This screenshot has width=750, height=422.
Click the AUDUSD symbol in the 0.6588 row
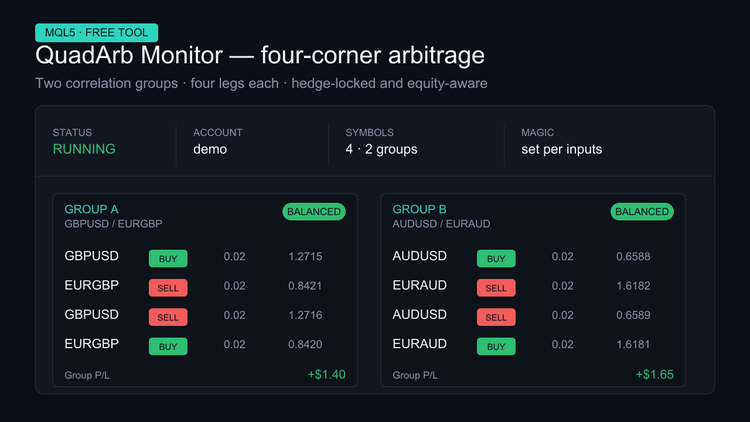419,256
